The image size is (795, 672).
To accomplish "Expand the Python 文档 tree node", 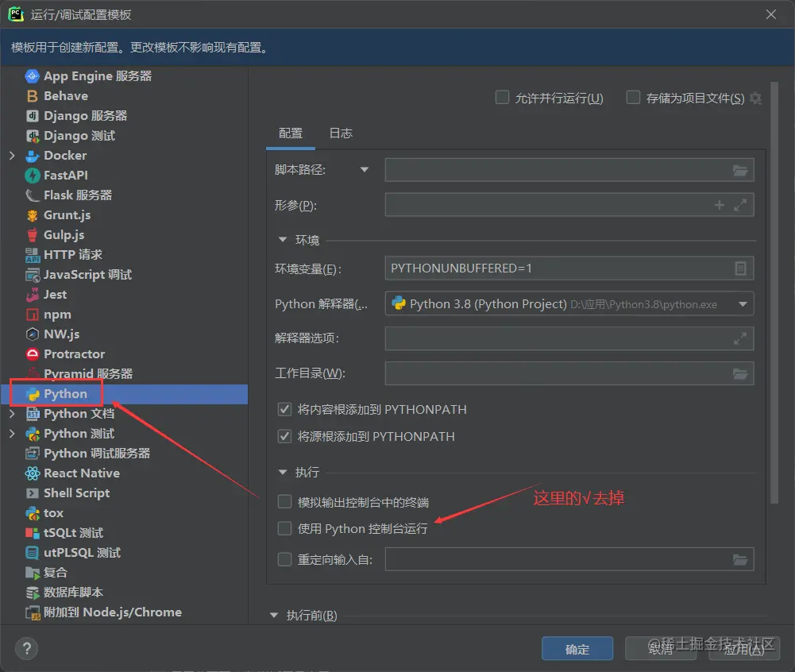I will pos(12,414).
